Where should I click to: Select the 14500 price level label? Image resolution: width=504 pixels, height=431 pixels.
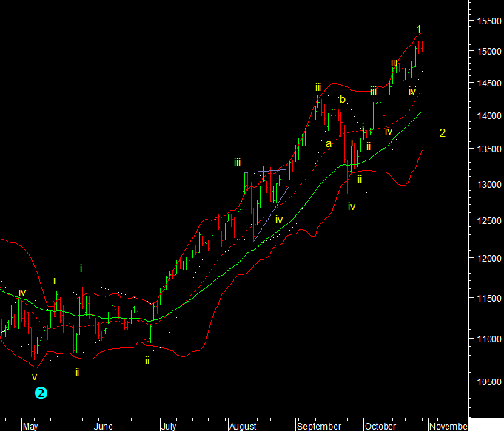(489, 84)
